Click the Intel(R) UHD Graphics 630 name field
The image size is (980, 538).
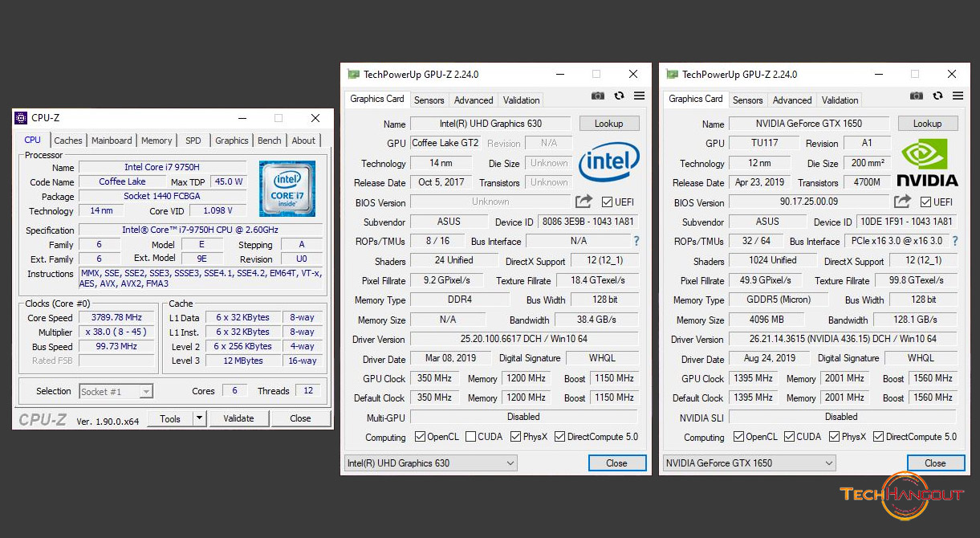[491, 124]
